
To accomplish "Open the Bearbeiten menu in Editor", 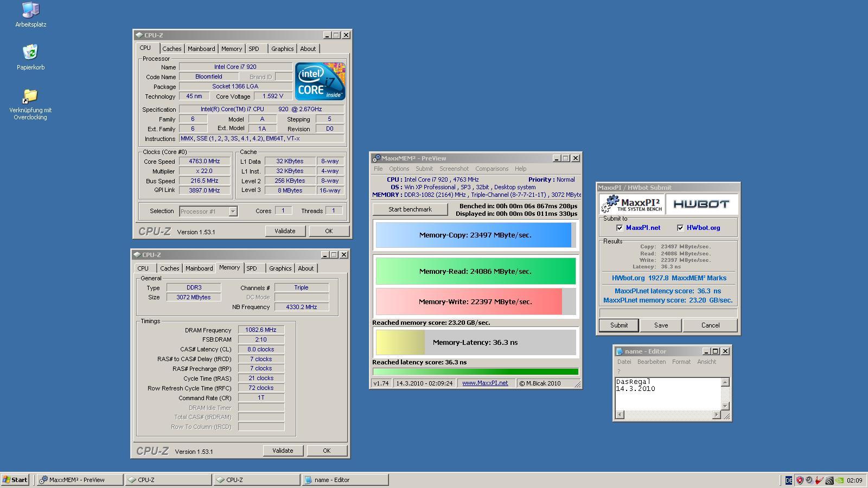I will [x=652, y=362].
